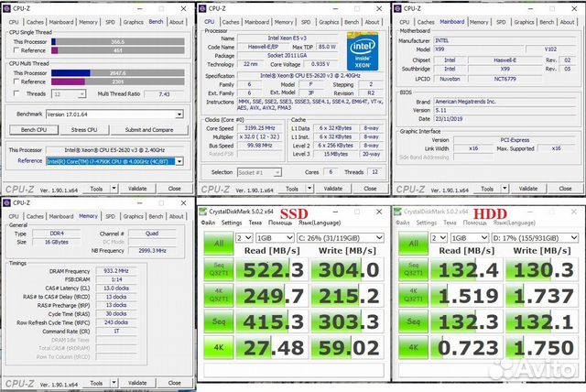586x392 pixels.
Task: Run Seq test in HDD window
Action: coord(413,321)
